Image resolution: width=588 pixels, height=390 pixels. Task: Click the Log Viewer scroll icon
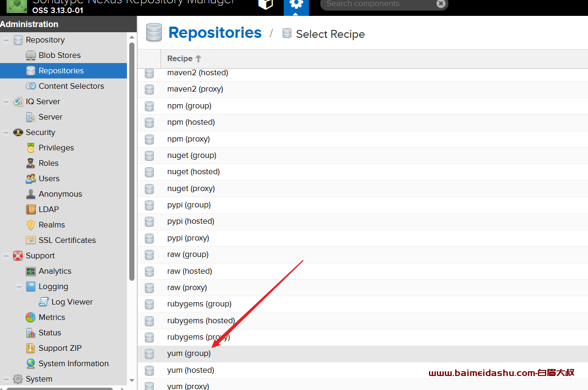pos(44,302)
